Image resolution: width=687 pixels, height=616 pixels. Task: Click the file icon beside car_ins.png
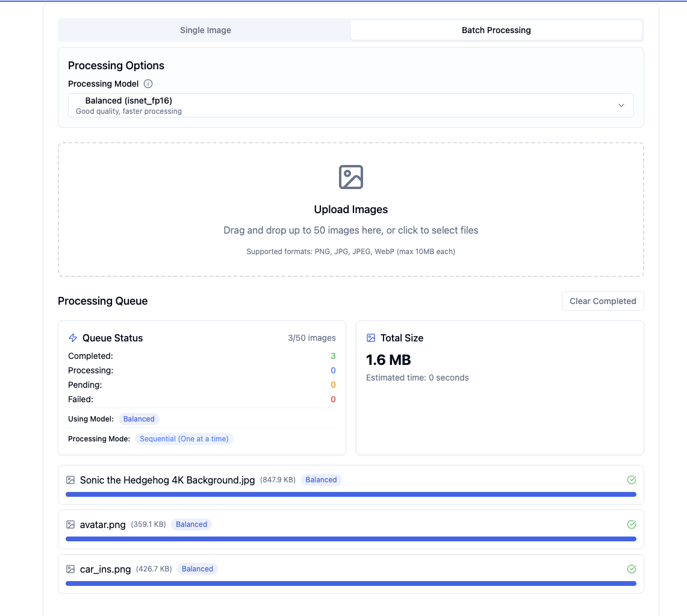pyautogui.click(x=70, y=569)
